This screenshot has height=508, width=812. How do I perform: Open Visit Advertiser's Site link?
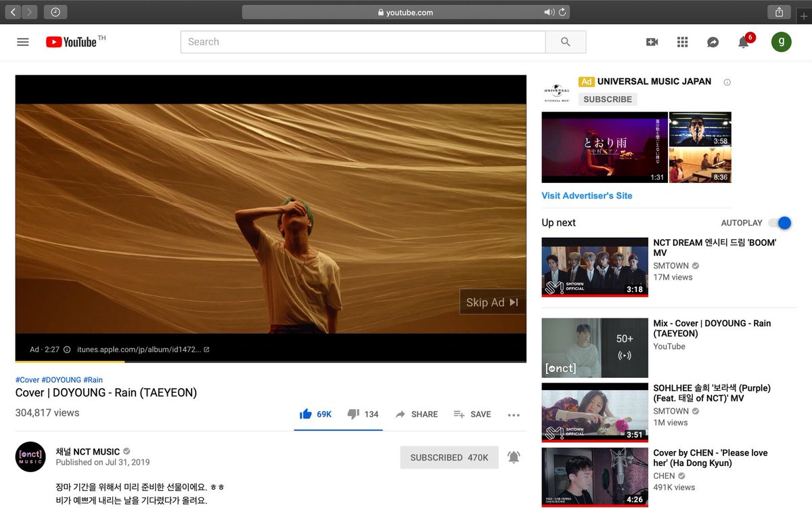587,196
